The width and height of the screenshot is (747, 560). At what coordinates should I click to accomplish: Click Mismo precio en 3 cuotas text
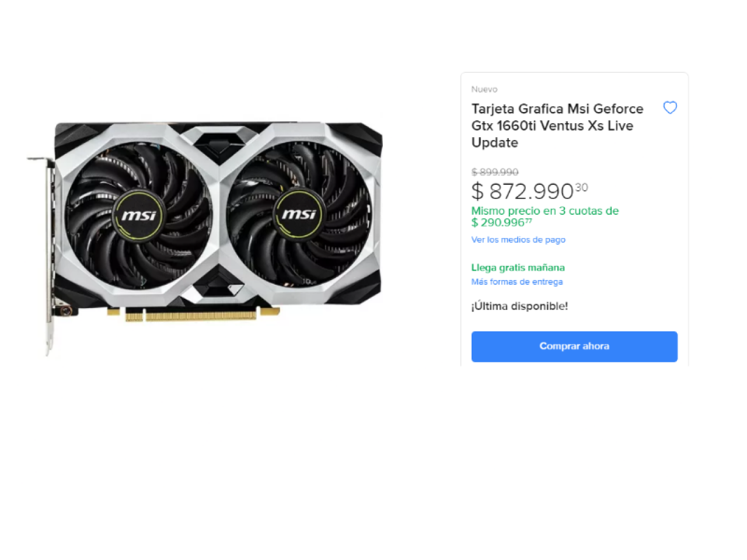pos(545,211)
